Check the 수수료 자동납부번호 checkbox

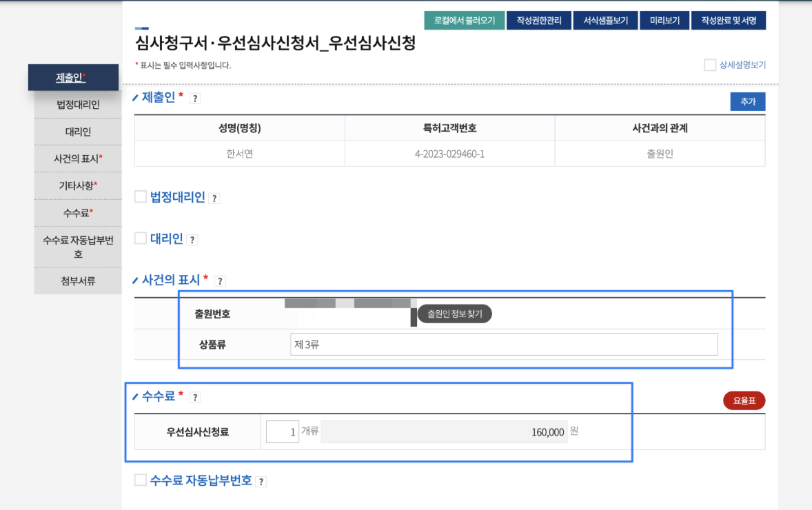coord(139,480)
